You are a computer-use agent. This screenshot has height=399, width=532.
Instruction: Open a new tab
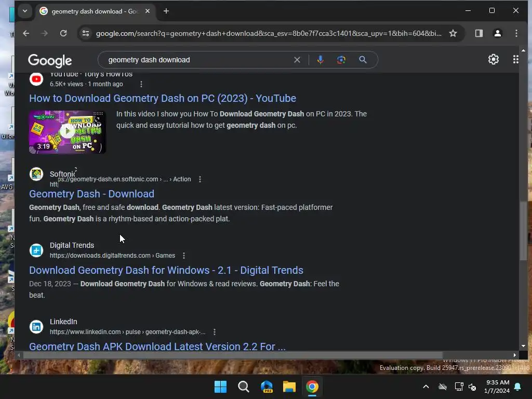click(166, 11)
